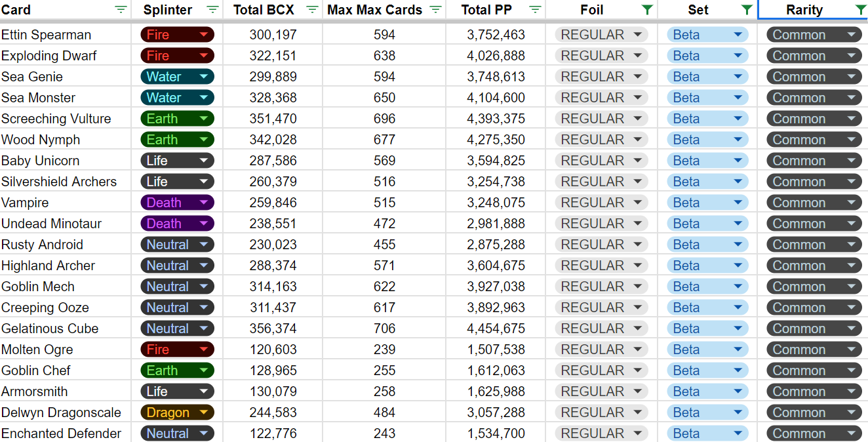
Task: Open the Common rarity dropdown for Armorsmith
Action: [x=814, y=392]
